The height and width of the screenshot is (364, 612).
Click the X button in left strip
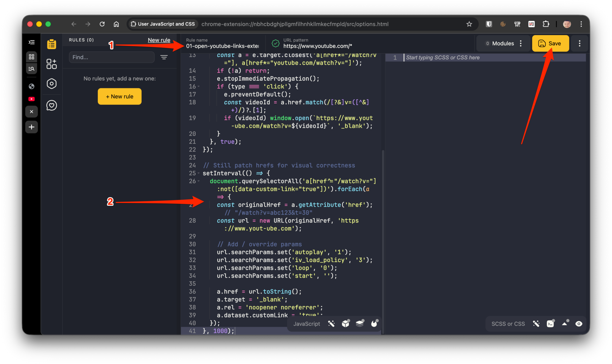click(x=32, y=112)
